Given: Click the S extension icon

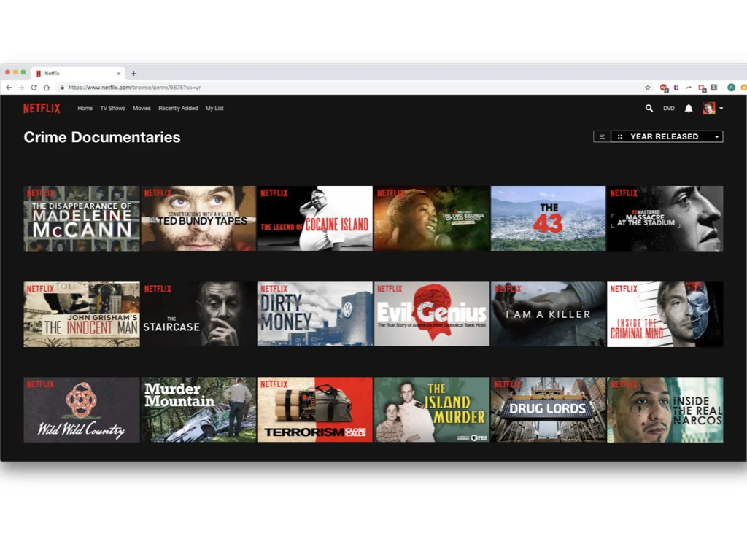Looking at the screenshot, I should (713, 87).
